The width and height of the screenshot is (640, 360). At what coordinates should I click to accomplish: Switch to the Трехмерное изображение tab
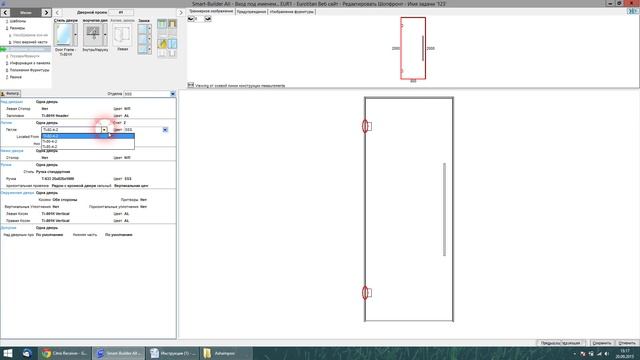[211, 11]
